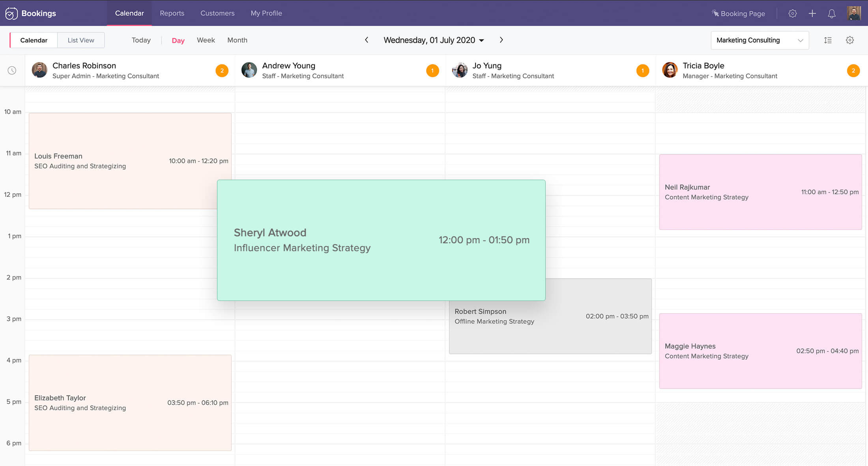Click Andrew Young's avatar

point(249,70)
